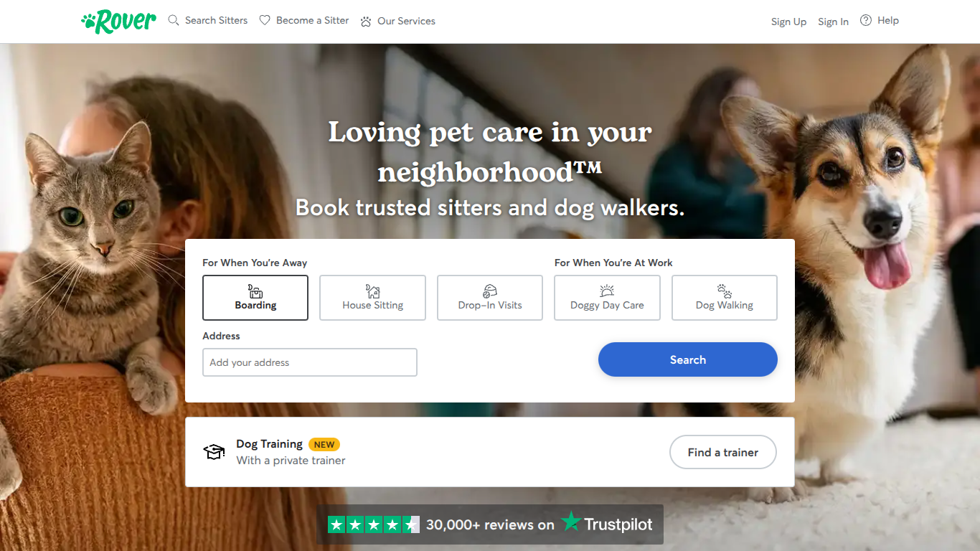Viewport: 980px width, 551px height.
Task: Select the House Sitting service option
Action: click(372, 298)
